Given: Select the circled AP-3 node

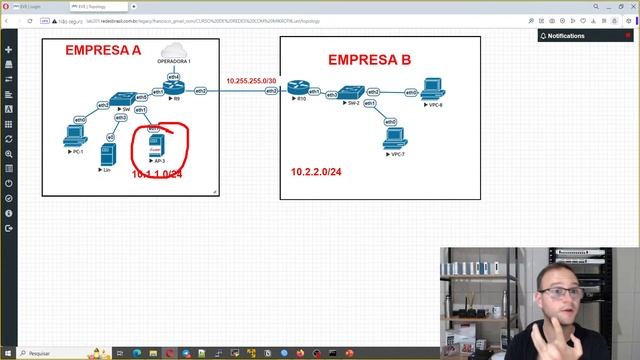Looking at the screenshot, I should [157, 146].
